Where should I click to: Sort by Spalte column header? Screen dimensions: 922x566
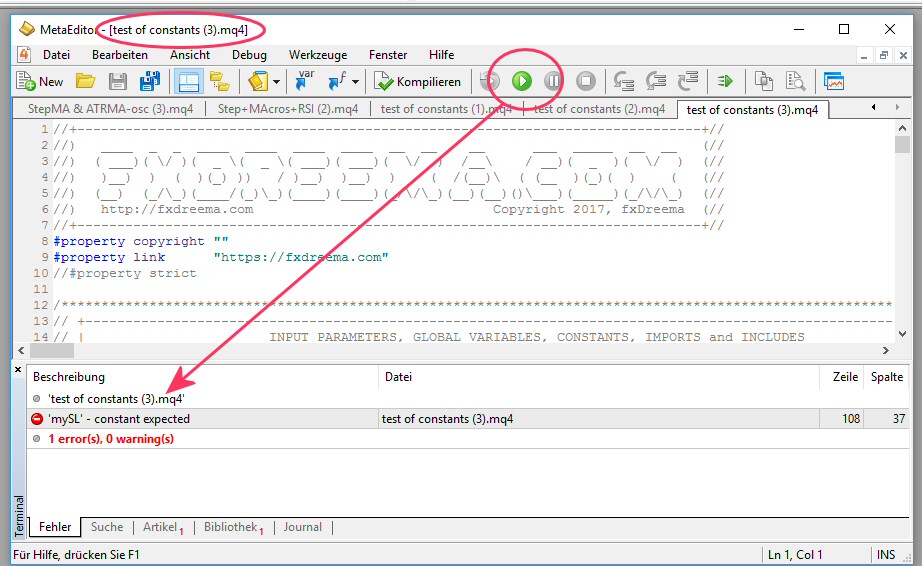pos(887,377)
